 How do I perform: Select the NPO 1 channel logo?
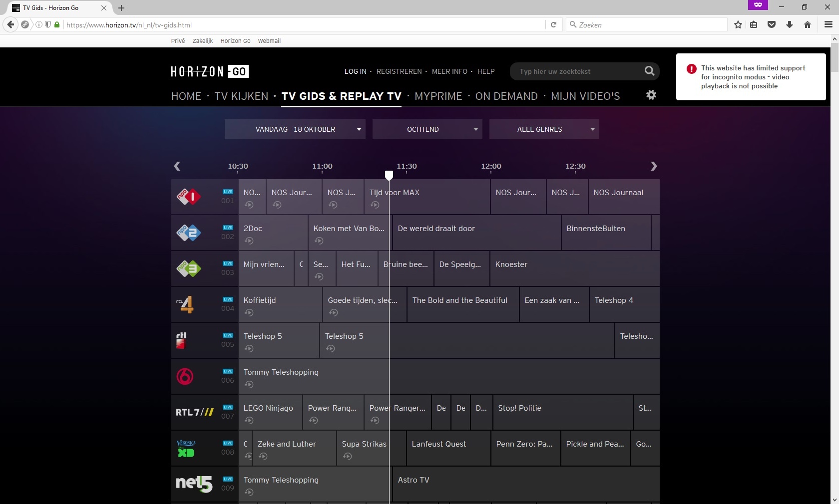pos(188,197)
